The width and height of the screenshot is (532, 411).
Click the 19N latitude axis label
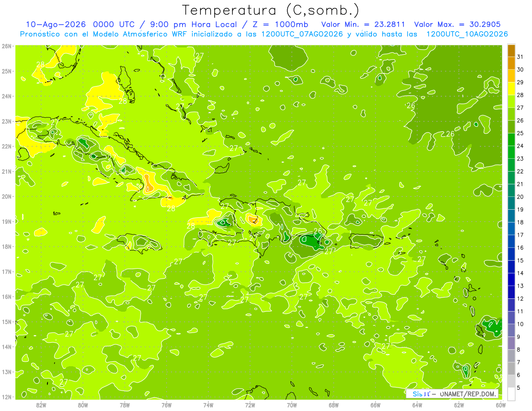(x=7, y=221)
